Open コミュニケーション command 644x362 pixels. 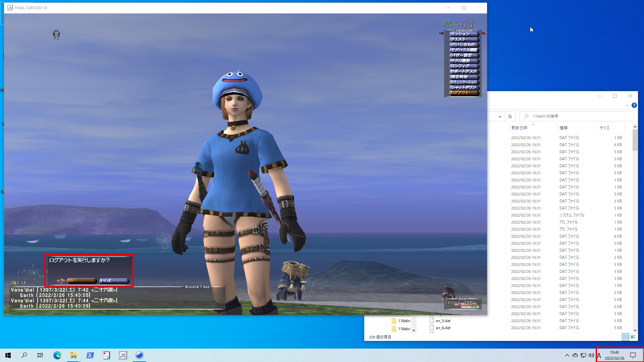464,82
